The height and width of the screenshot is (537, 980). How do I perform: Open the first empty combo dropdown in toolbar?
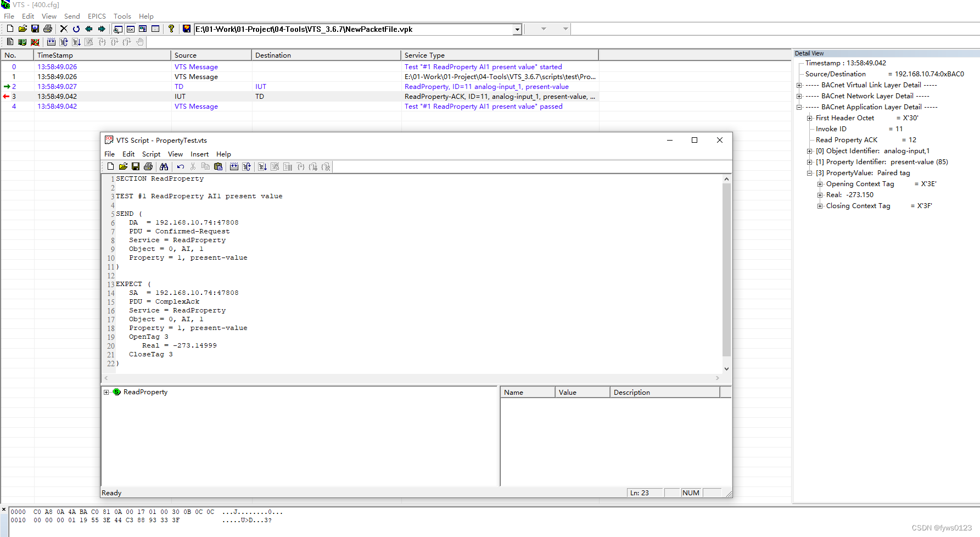coord(544,29)
